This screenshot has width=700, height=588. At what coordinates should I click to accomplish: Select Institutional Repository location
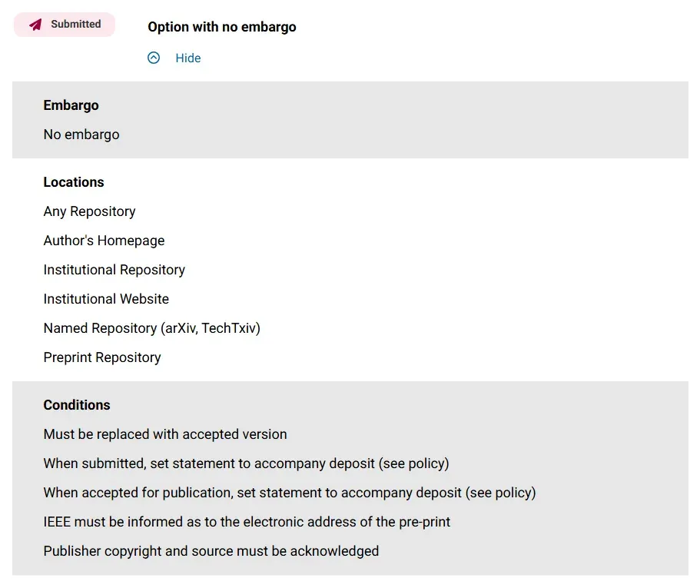114,270
